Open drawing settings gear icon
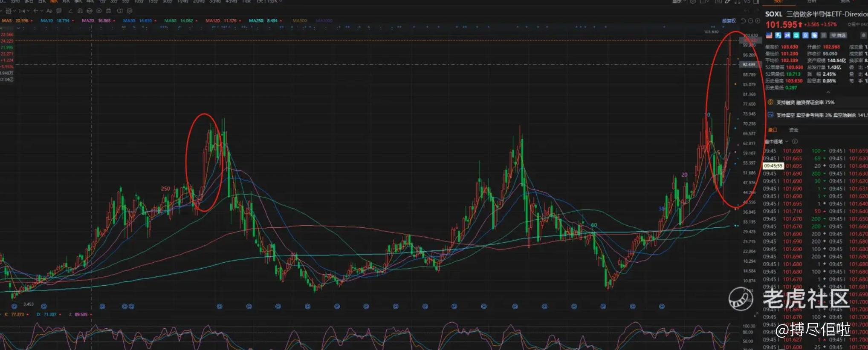This screenshot has width=868, height=350. [130, 11]
